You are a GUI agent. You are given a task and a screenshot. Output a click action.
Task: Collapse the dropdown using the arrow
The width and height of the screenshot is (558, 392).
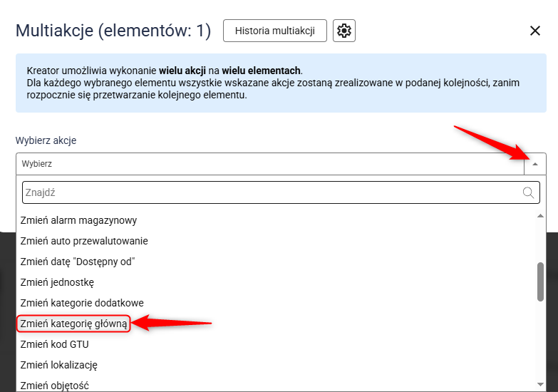coord(535,164)
